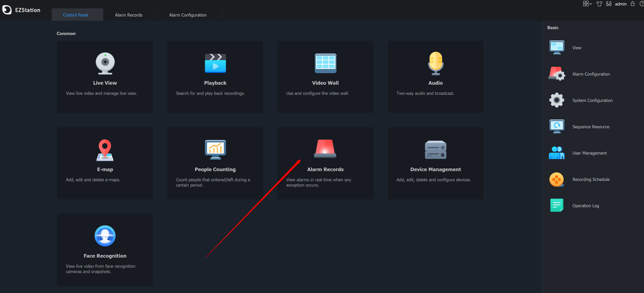Open Face Recognition icon
644x293 pixels.
(x=105, y=236)
